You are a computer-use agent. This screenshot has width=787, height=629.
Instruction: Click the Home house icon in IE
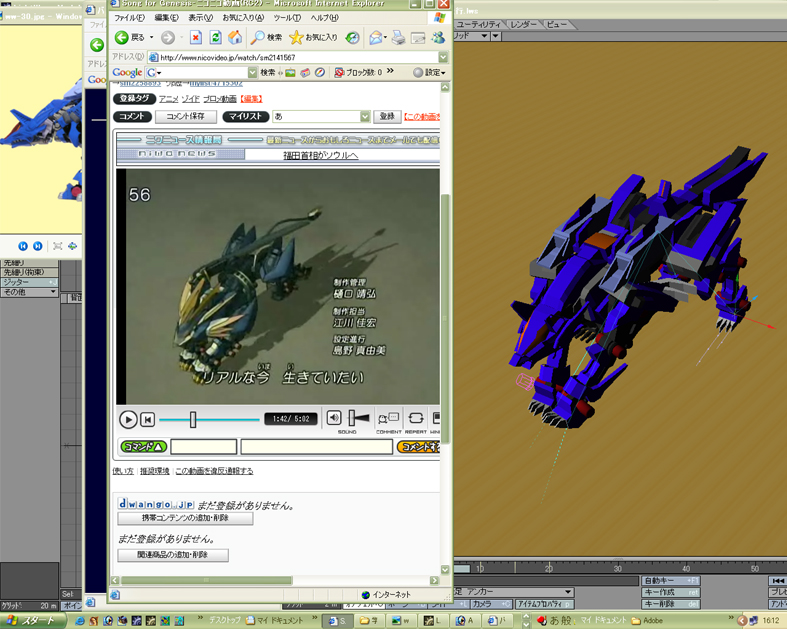[235, 37]
